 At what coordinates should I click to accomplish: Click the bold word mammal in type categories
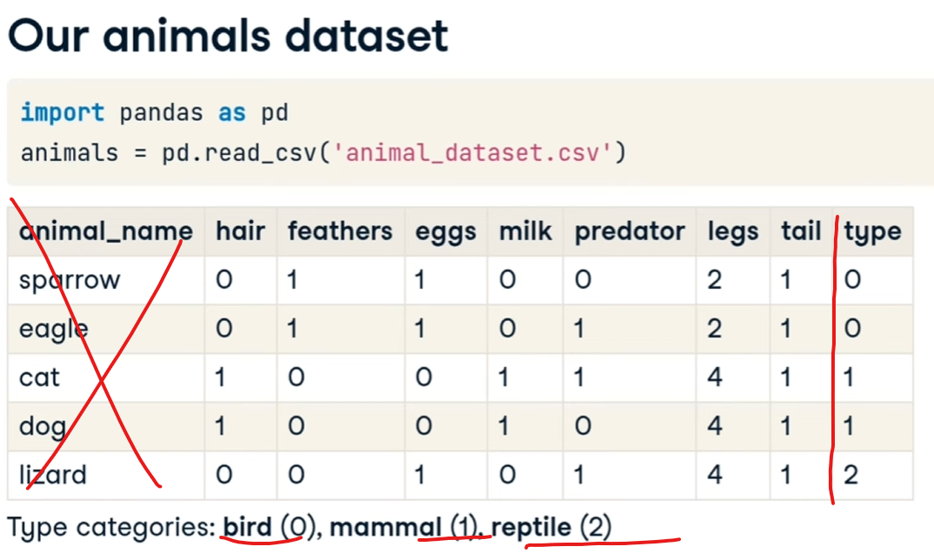click(x=386, y=527)
